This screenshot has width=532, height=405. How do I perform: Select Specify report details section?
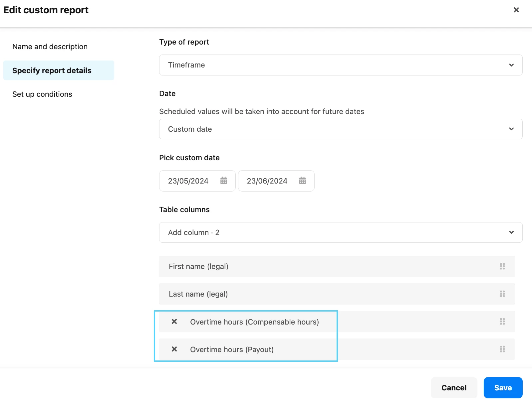(x=59, y=70)
